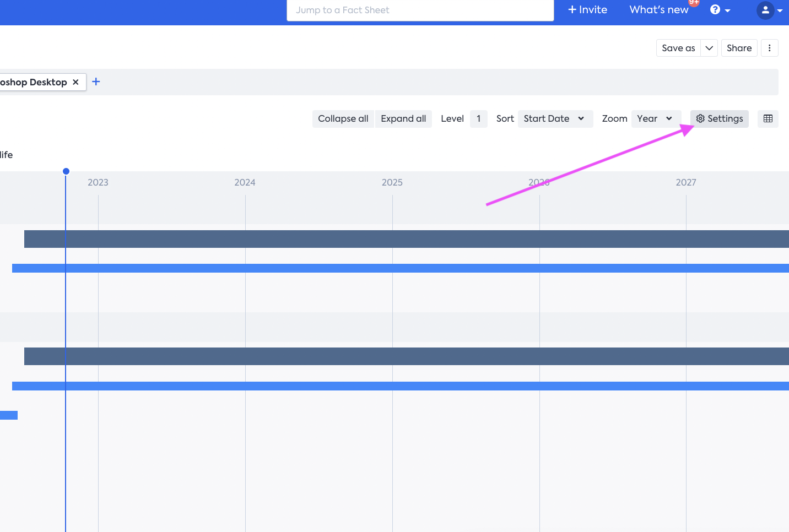Screen dimensions: 789x532
Task: Open the three-dot more options menu
Action: coord(770,48)
